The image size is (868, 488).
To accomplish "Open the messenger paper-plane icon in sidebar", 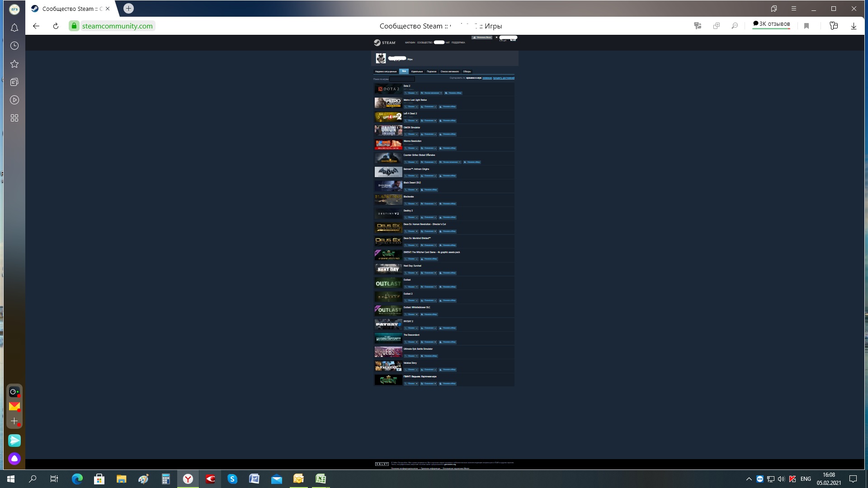I will (14, 440).
